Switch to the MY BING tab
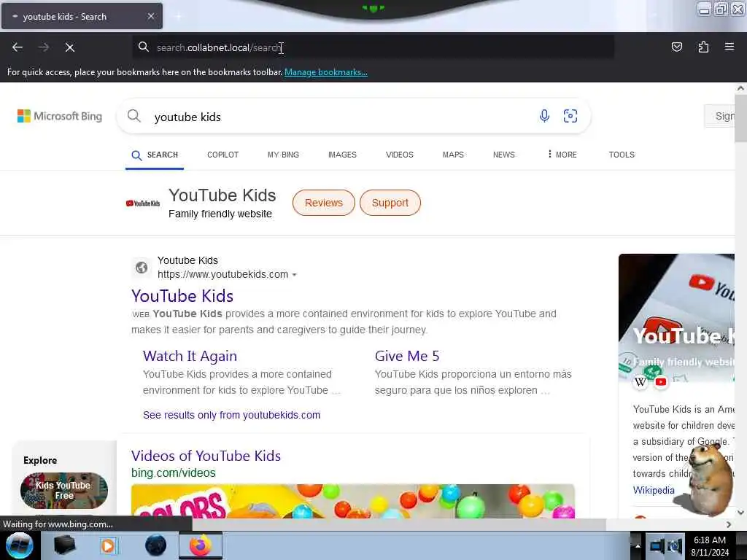The width and height of the screenshot is (747, 560). pos(284,155)
